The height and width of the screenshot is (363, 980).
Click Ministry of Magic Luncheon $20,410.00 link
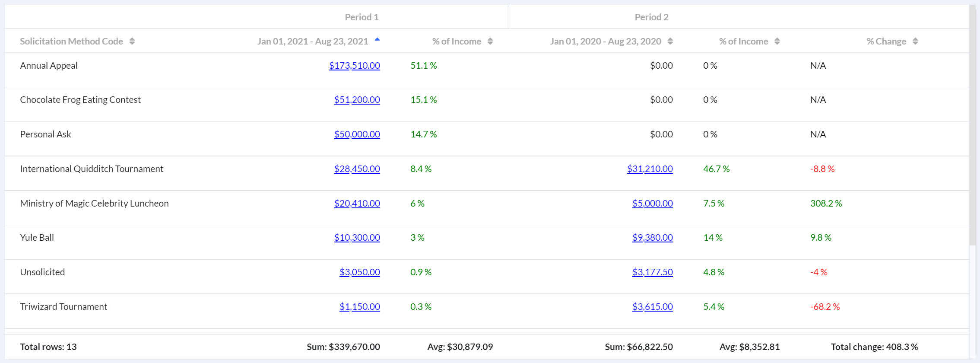tap(357, 204)
